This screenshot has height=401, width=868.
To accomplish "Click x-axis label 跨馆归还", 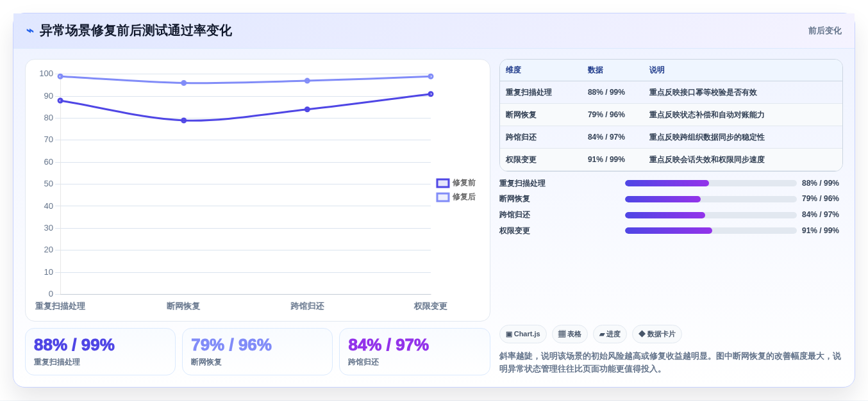I will tap(307, 306).
